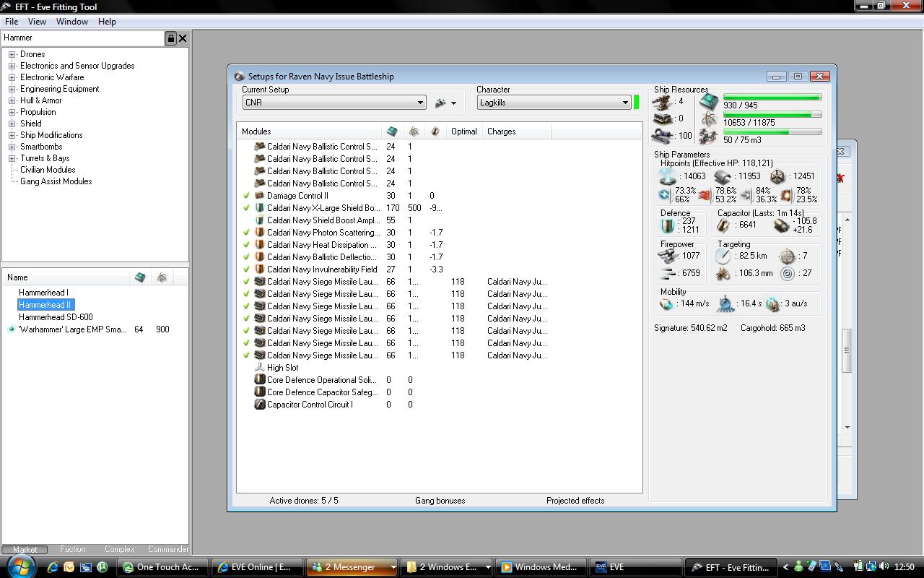Viewport: 924px width, 578px height.
Task: Toggle Caldari Navy Ballistic Deflection checkmark
Action: click(247, 257)
